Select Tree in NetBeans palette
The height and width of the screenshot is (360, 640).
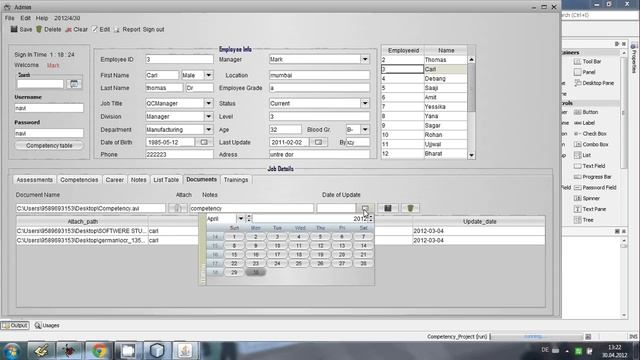(584, 220)
